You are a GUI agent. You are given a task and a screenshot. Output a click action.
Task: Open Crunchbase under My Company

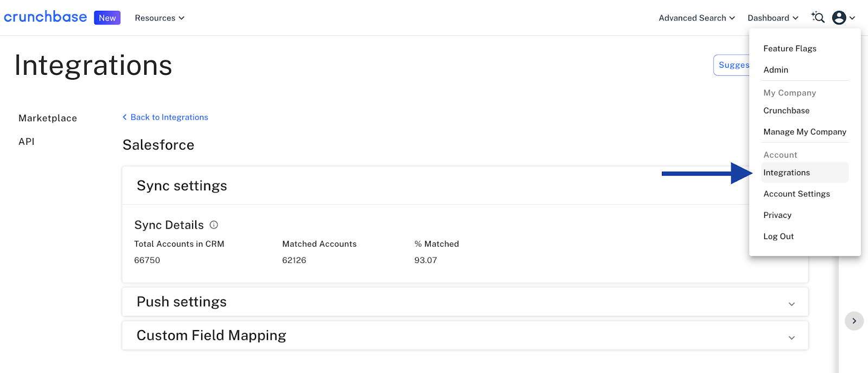click(x=786, y=110)
